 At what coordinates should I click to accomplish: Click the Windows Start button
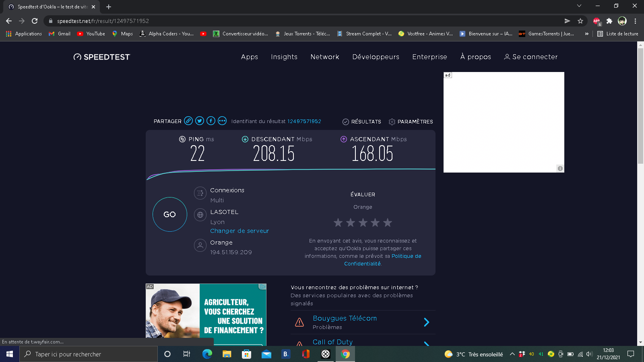click(10, 354)
